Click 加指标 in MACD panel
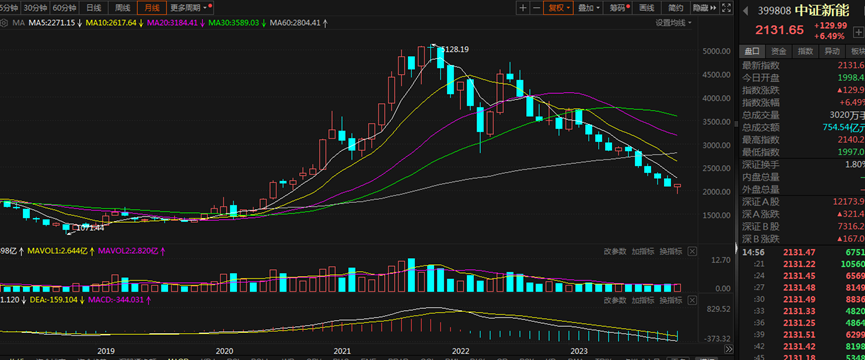 pyautogui.click(x=643, y=300)
